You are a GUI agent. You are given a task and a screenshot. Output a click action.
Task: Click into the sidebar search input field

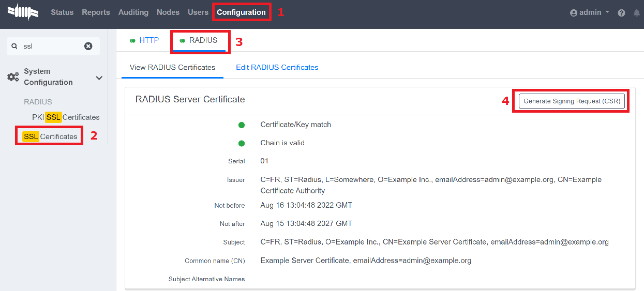(x=52, y=46)
